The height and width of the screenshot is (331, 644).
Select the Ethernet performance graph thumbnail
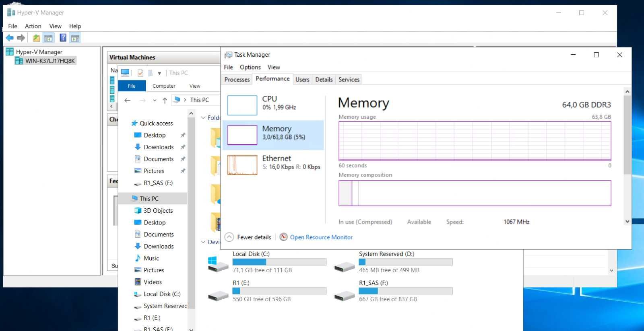tap(242, 165)
